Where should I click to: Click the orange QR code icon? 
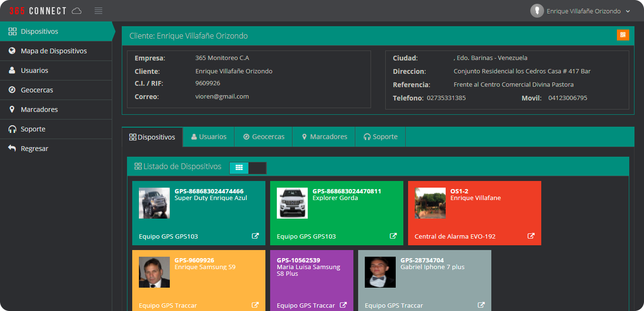click(623, 35)
